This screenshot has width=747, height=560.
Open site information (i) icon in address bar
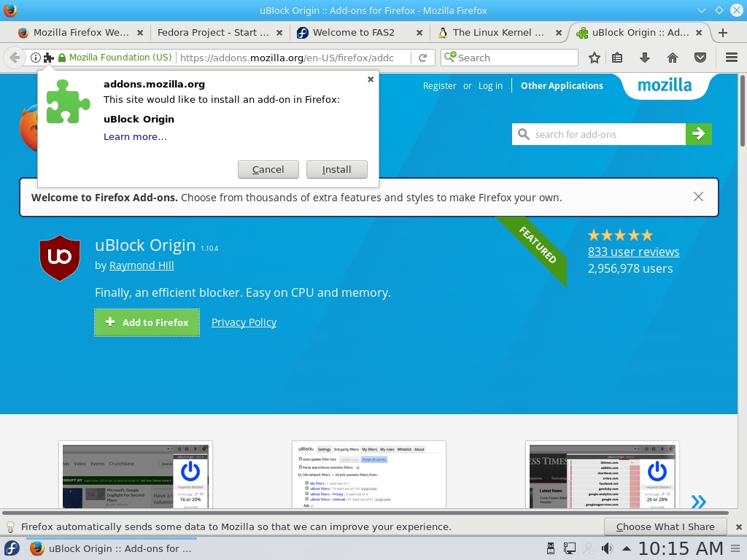point(35,58)
